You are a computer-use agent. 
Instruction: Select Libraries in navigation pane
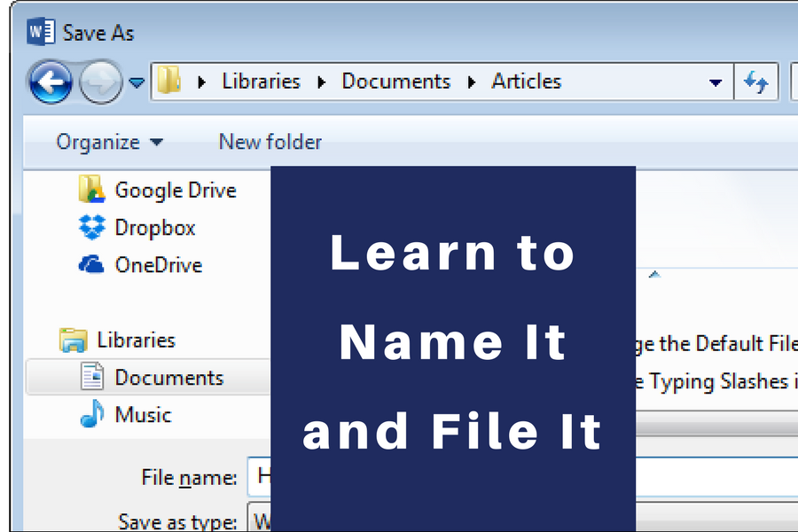pos(137,340)
